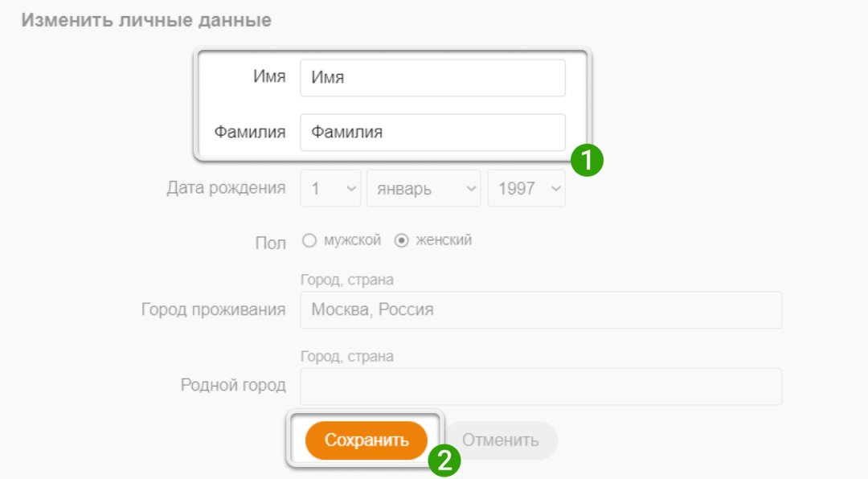868x479 pixels.
Task: Open the year dropdown showing 1997
Action: click(526, 187)
